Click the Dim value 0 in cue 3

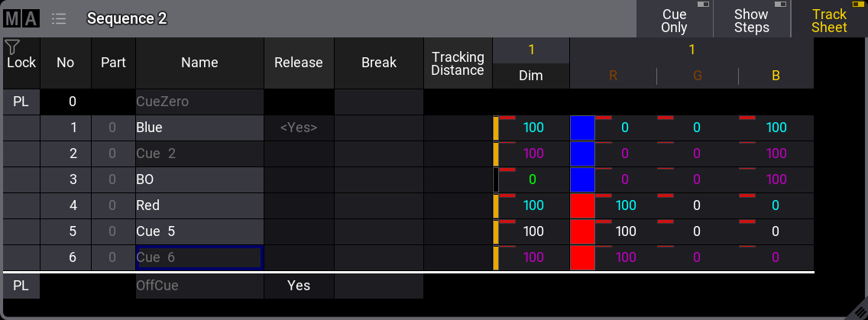pyautogui.click(x=533, y=179)
